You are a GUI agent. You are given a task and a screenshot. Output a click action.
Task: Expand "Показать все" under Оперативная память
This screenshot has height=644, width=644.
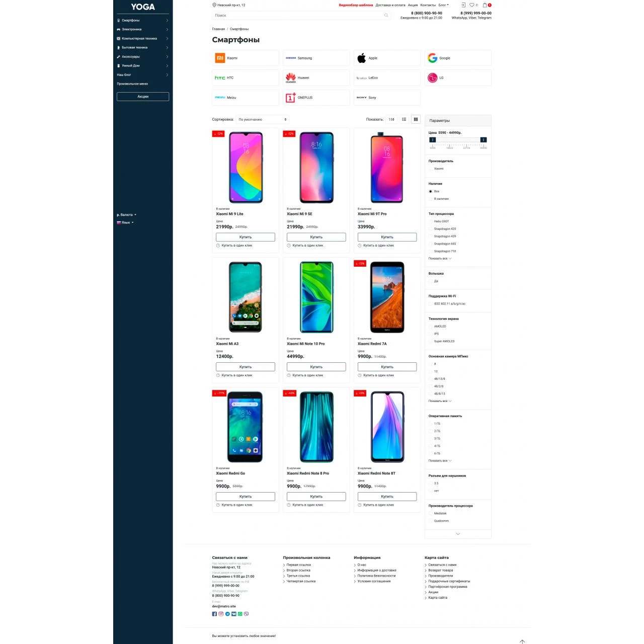pos(440,461)
